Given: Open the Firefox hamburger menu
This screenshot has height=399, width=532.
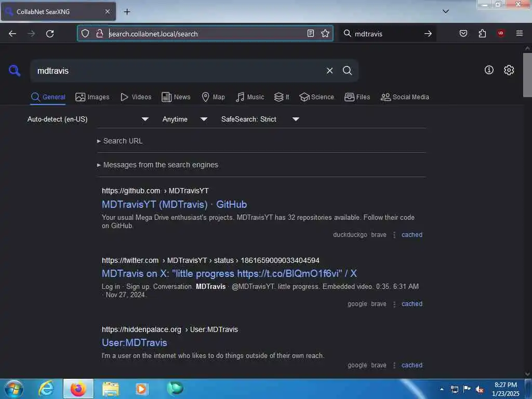Looking at the screenshot, I should [x=520, y=33].
